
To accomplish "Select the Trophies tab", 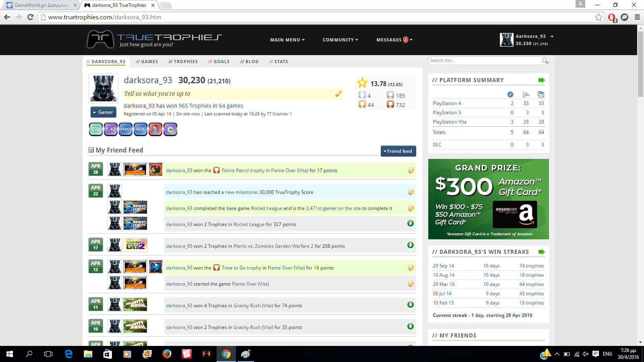I will coord(183,62).
